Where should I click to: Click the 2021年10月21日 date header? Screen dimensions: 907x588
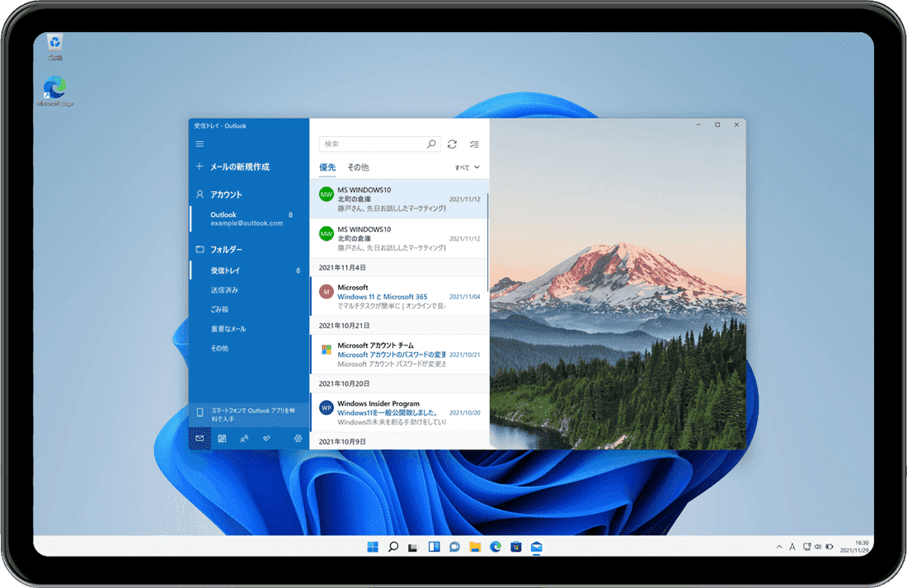(344, 325)
